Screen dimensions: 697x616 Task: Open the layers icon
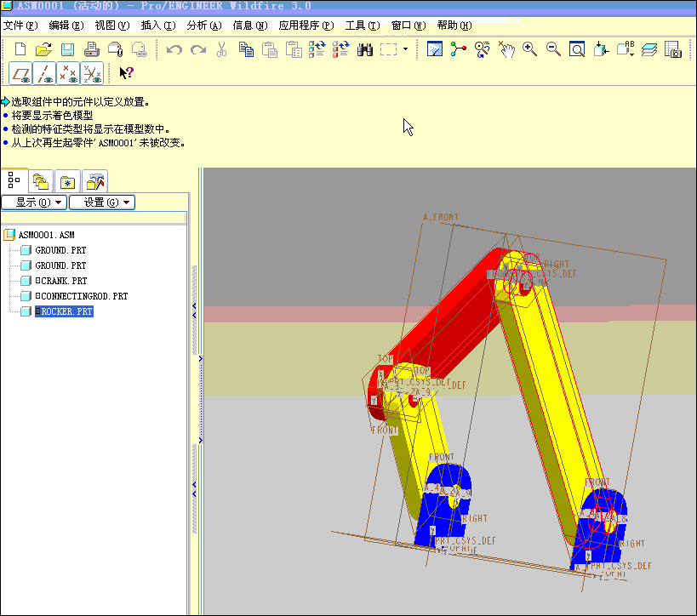pos(649,49)
